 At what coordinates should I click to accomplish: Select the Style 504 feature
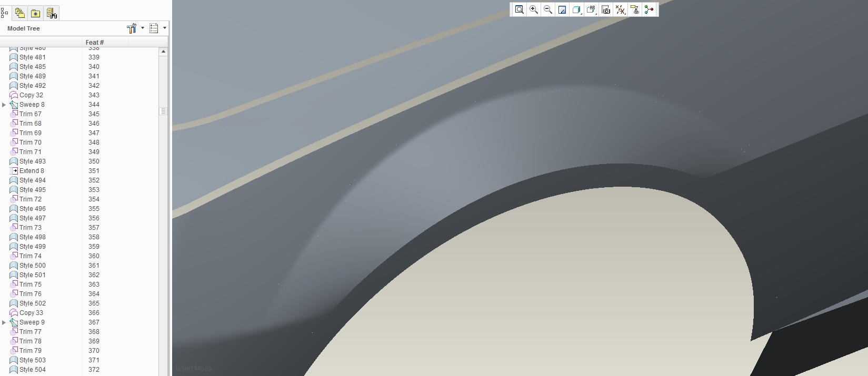coord(33,370)
